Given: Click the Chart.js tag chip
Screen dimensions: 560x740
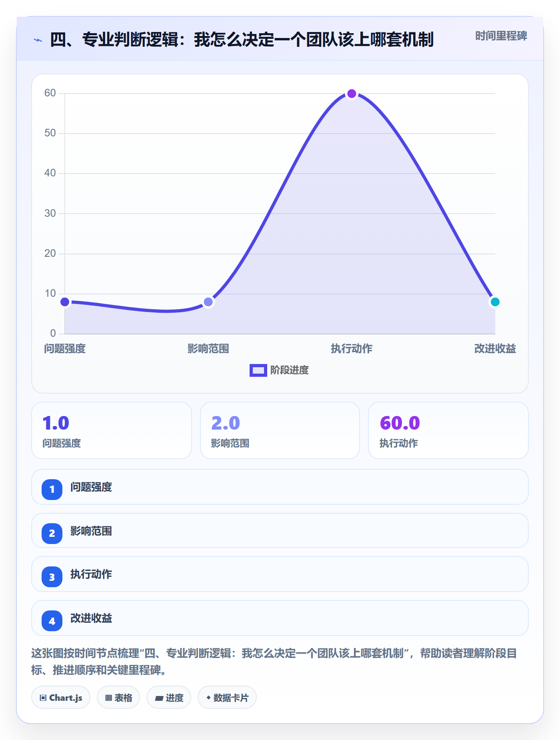Looking at the screenshot, I should click(61, 698).
